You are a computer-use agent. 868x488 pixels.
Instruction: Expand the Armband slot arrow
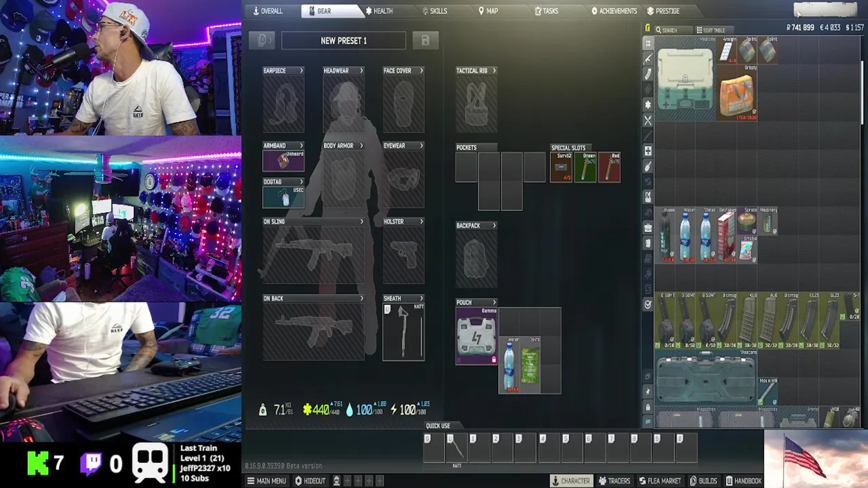[x=301, y=146]
